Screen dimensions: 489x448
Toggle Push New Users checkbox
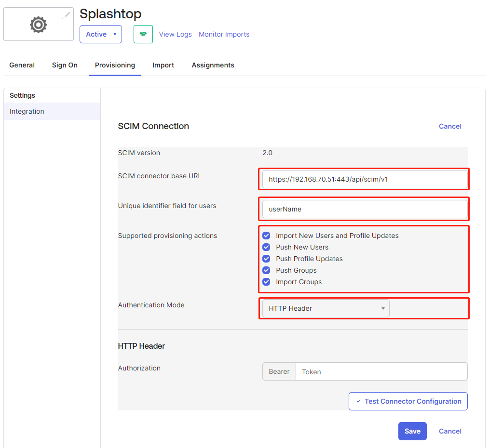pyautogui.click(x=266, y=247)
